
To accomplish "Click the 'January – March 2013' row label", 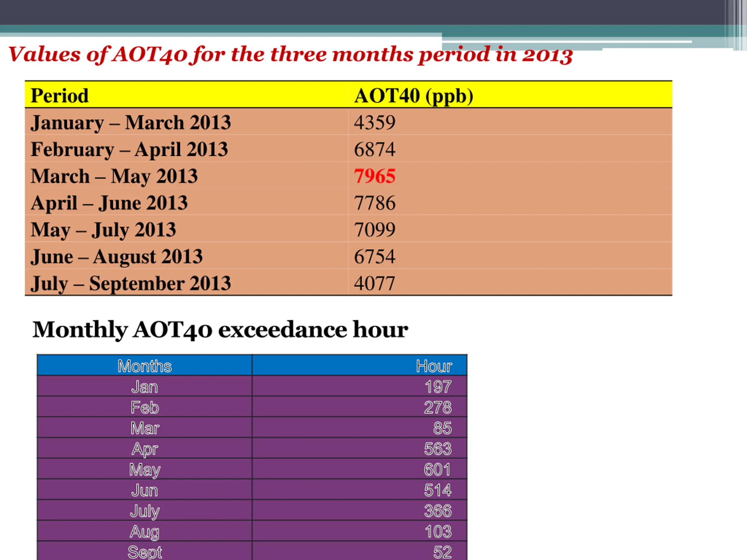I will (131, 123).
